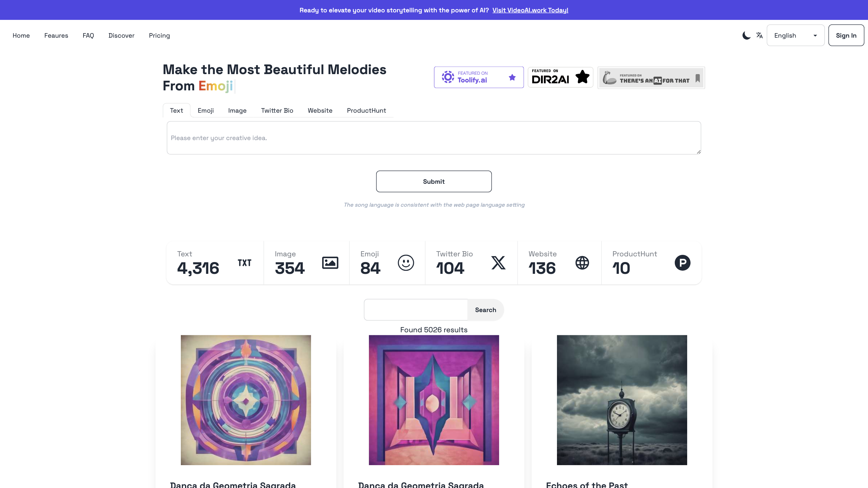Open the Visit VideoAI.work Today link

click(530, 10)
